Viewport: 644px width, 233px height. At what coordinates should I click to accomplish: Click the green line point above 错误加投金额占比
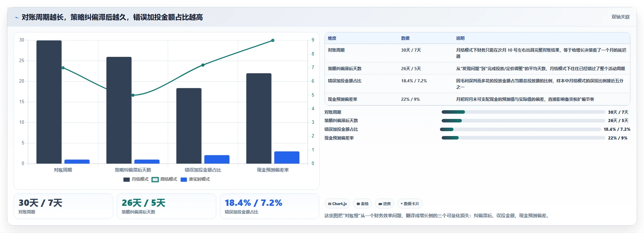point(203,65)
